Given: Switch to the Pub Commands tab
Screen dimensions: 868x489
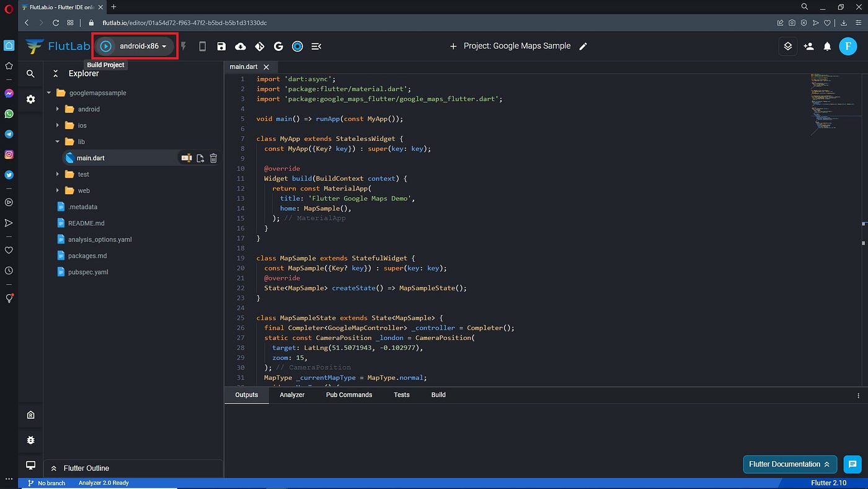Looking at the screenshot, I should point(349,395).
